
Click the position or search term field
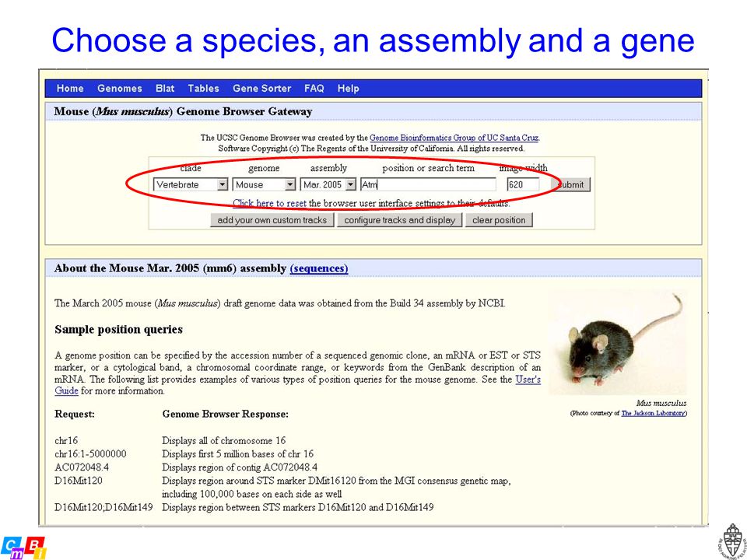(428, 185)
